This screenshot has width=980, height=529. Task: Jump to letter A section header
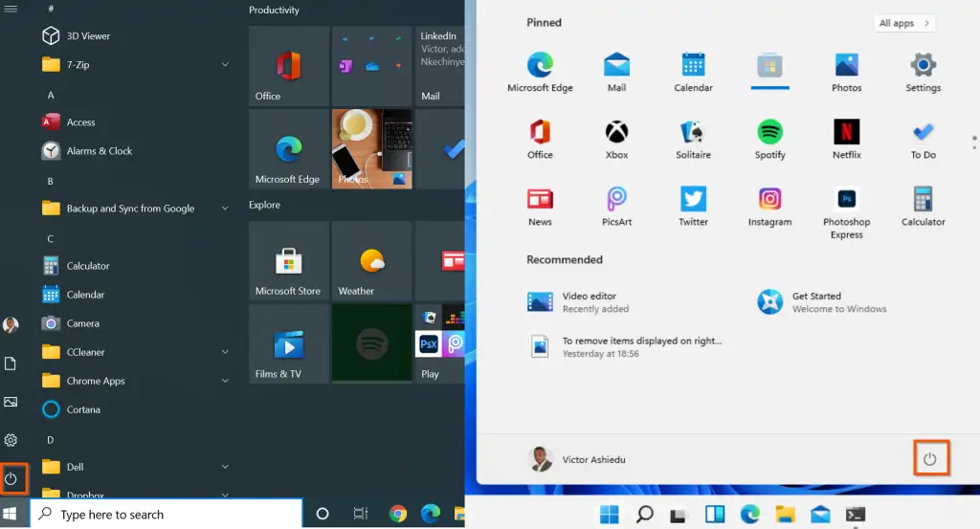coord(51,95)
